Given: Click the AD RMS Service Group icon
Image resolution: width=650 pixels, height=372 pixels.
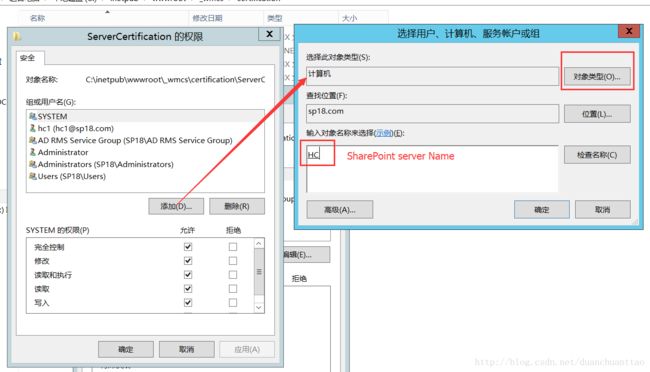Looking at the screenshot, I should click(x=33, y=141).
